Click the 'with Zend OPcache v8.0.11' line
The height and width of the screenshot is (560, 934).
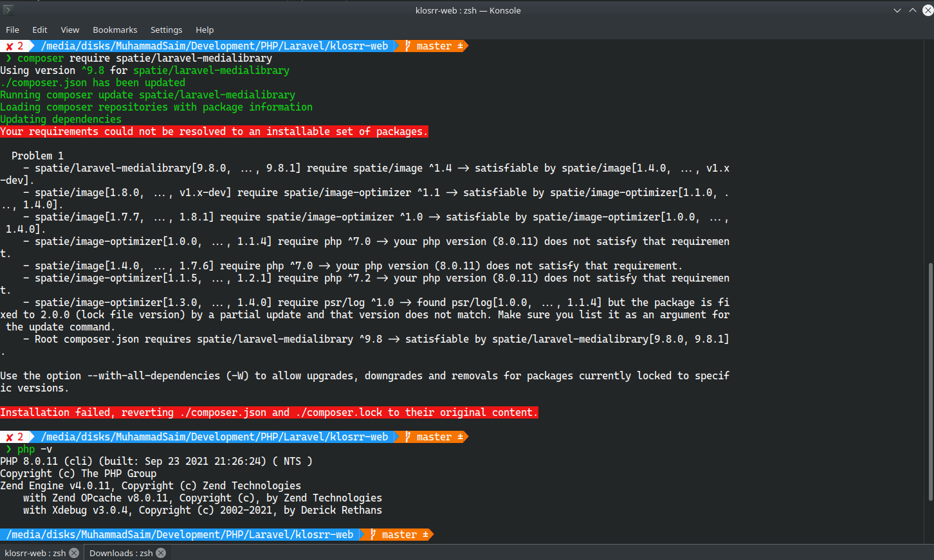point(203,498)
